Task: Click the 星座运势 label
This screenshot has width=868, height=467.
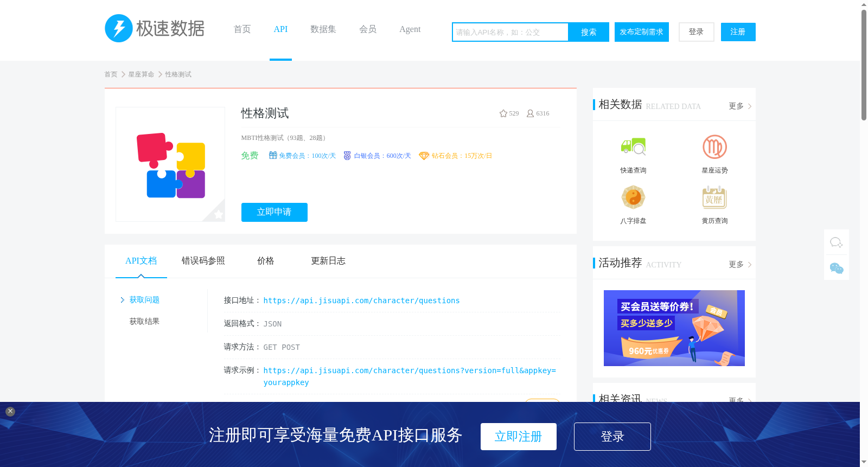Action: 714,170
